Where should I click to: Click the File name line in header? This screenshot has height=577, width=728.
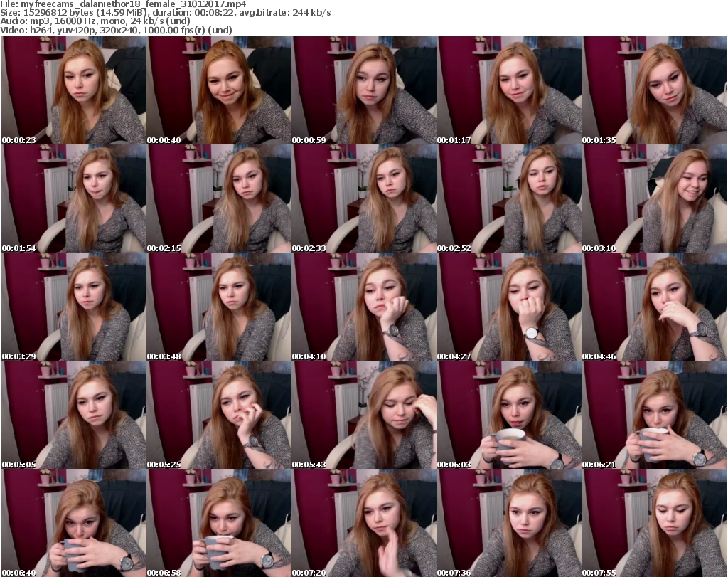(x=123, y=4)
